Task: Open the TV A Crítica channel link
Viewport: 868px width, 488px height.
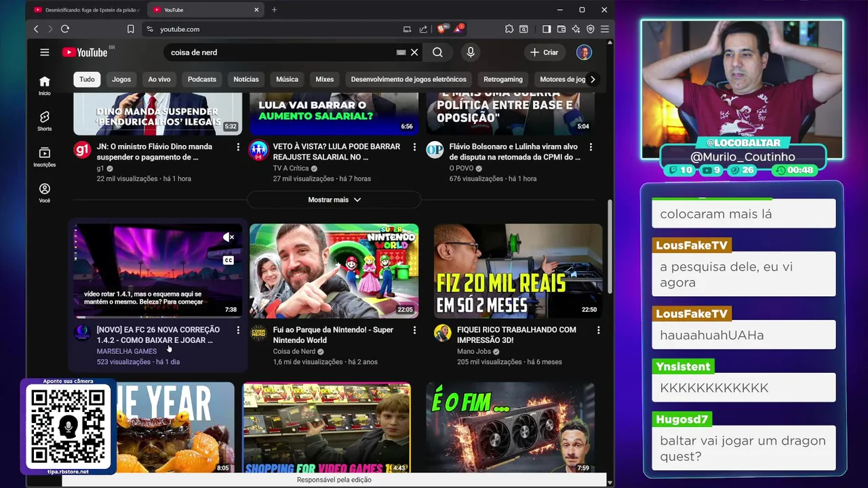Action: point(291,168)
